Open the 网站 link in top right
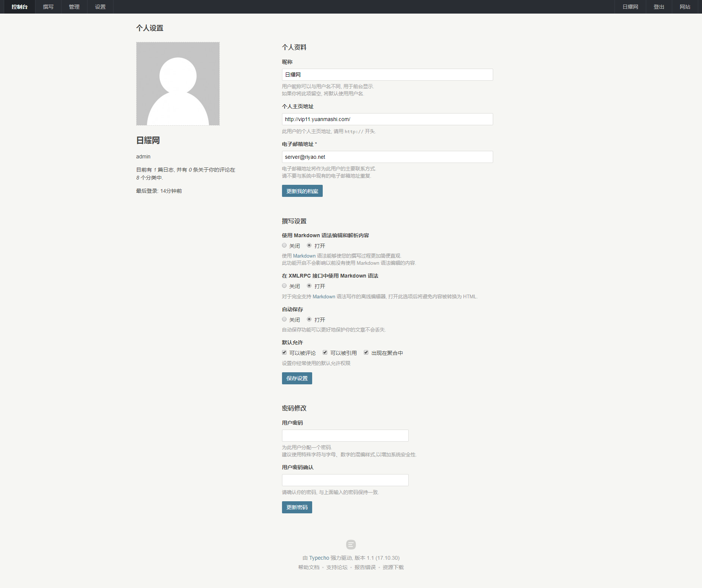This screenshot has width=702, height=588. point(685,7)
